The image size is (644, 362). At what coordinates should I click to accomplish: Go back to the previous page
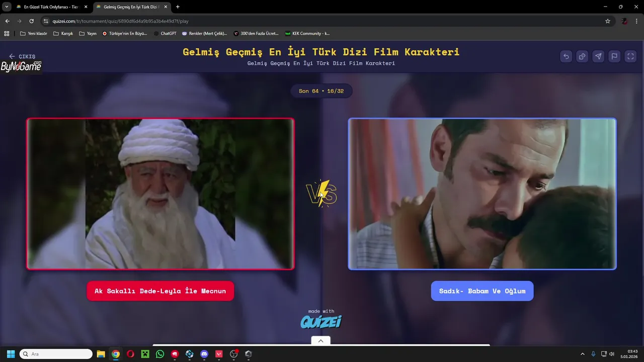7,21
